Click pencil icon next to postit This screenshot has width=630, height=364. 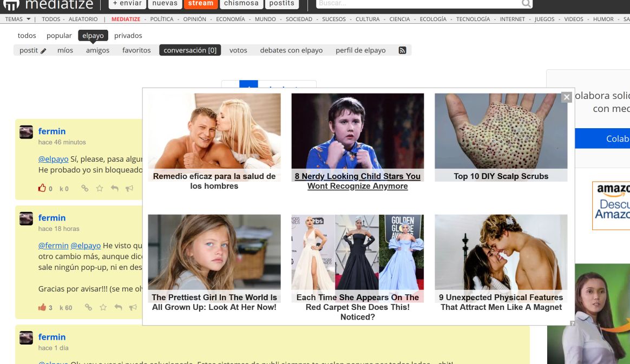[x=43, y=50]
